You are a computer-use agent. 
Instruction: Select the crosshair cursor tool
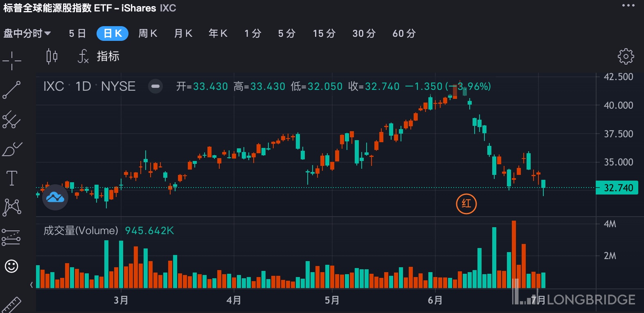[x=11, y=61]
